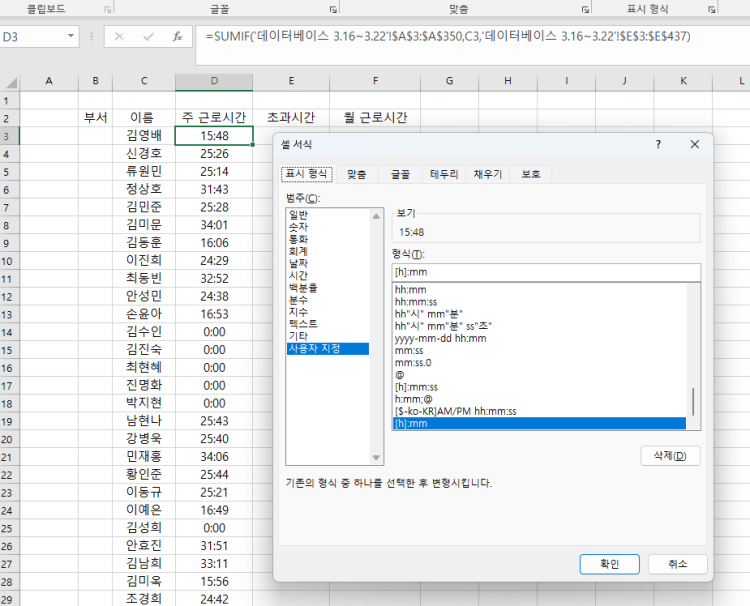
Task: Click the format list scrollbar thumb
Action: (x=693, y=402)
